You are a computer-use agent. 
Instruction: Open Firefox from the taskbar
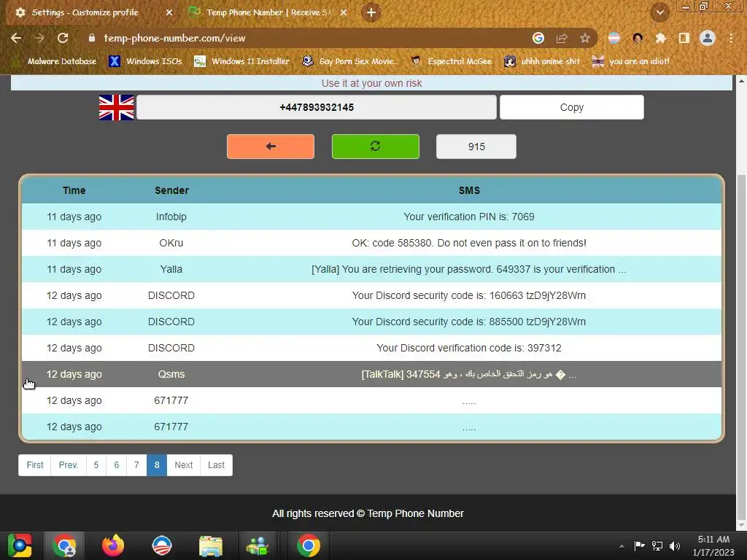(113, 545)
